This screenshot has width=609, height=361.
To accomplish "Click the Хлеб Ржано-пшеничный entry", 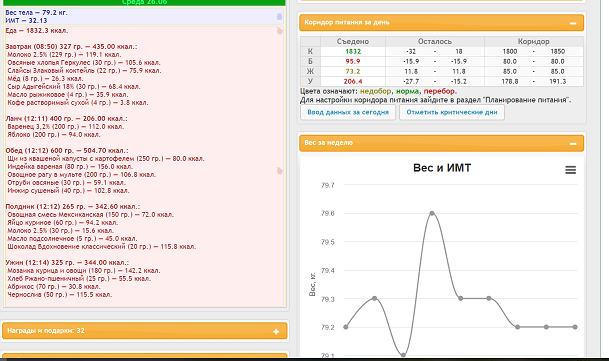I will [x=79, y=279].
